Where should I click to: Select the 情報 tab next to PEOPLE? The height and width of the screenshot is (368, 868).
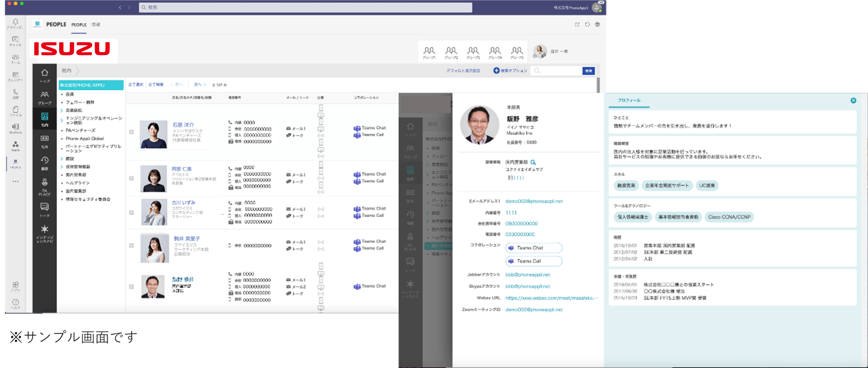click(x=96, y=25)
